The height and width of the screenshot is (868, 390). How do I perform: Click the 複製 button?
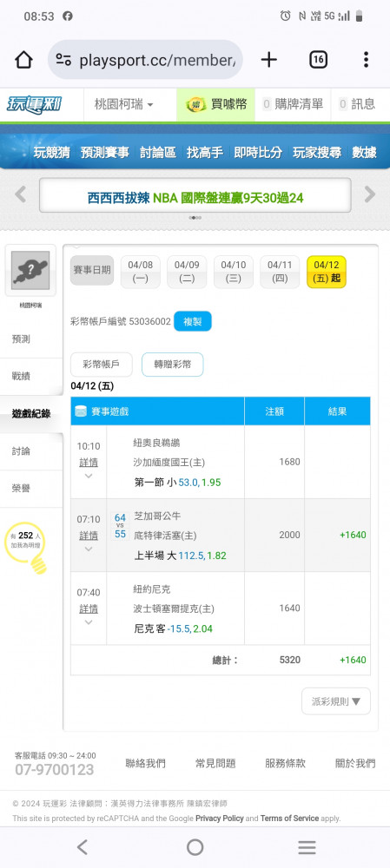193,322
